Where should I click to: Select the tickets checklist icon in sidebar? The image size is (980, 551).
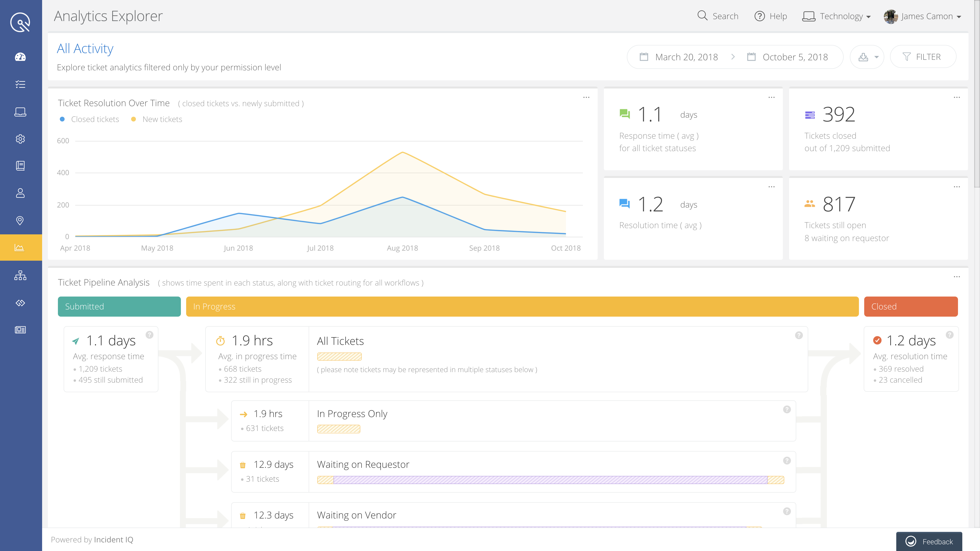click(20, 84)
